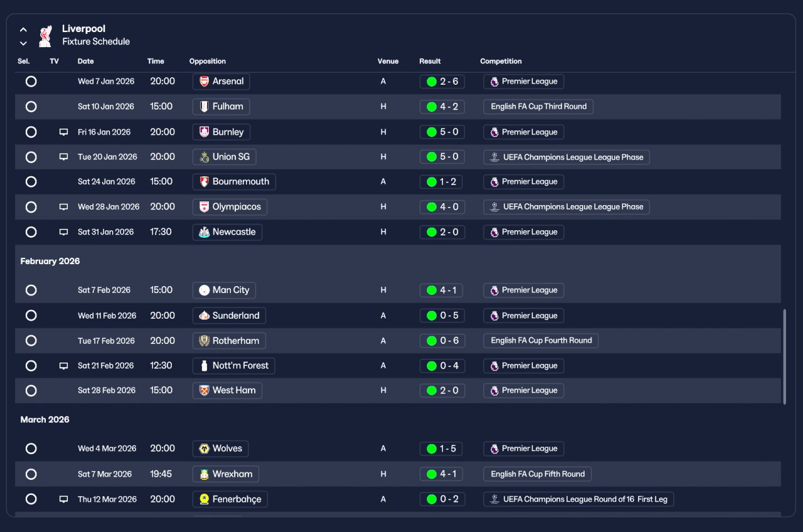Click the Champions League logo on Union SG row

(495, 157)
